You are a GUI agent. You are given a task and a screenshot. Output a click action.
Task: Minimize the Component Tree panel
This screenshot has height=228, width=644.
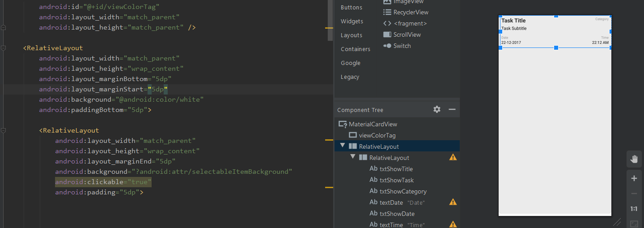point(452,110)
